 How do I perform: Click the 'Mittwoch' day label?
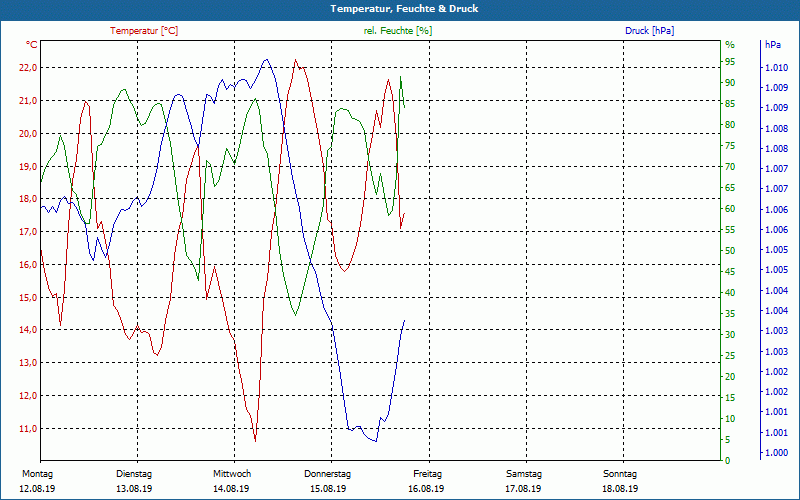232,474
